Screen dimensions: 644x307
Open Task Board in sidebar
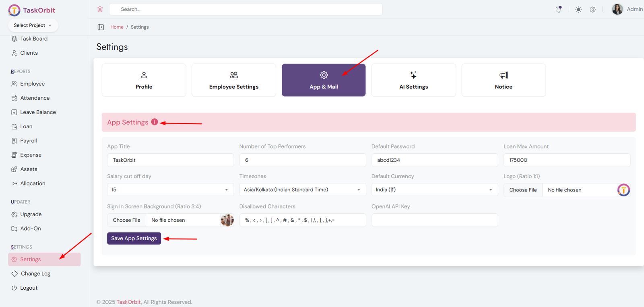pos(34,39)
